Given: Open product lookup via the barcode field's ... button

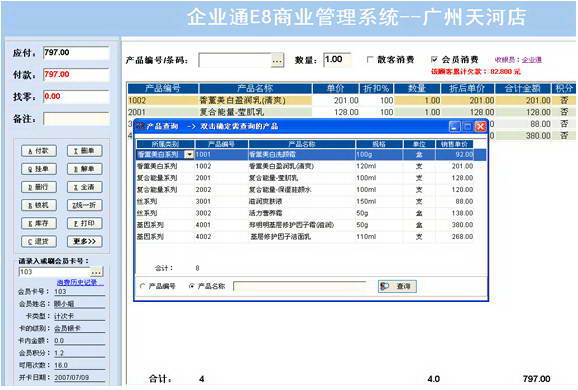Looking at the screenshot, I should coord(277,60).
